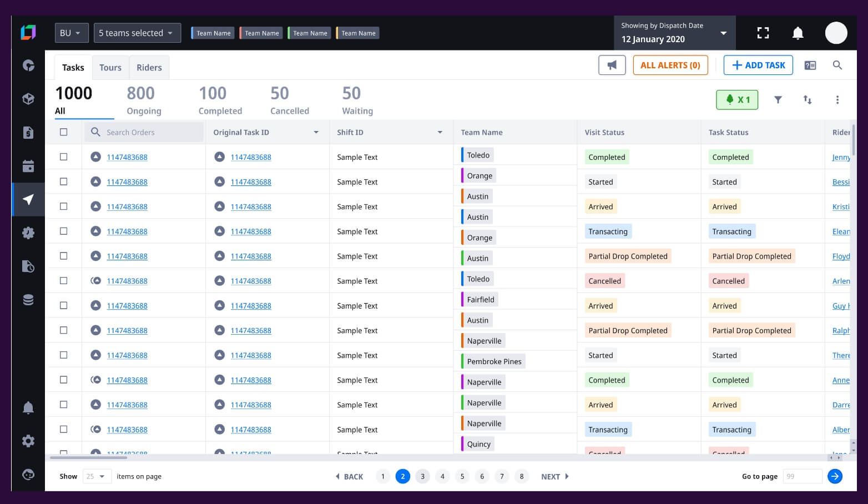868x504 pixels.
Task: Expand the Dispatch Date chevron selector
Action: [x=724, y=33]
